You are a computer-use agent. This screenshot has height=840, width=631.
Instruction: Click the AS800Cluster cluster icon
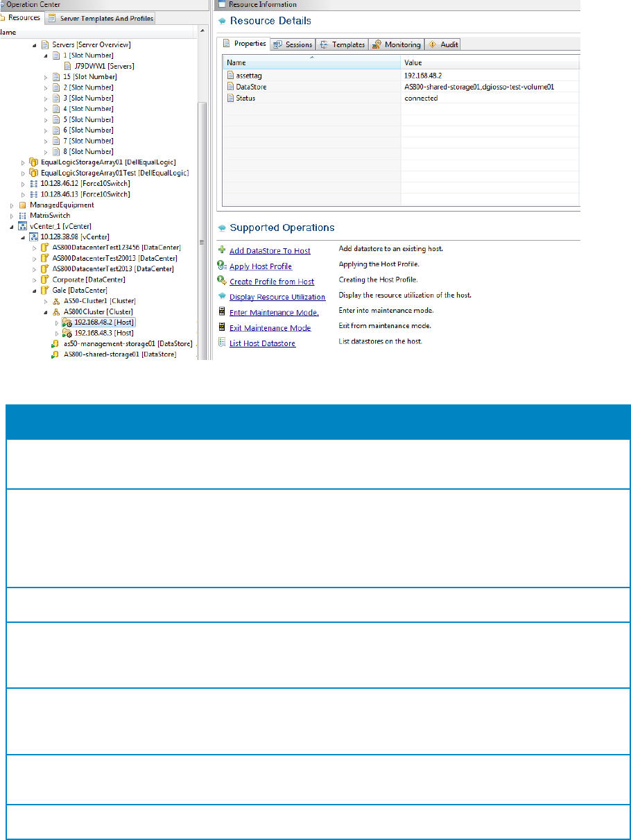tap(56, 312)
